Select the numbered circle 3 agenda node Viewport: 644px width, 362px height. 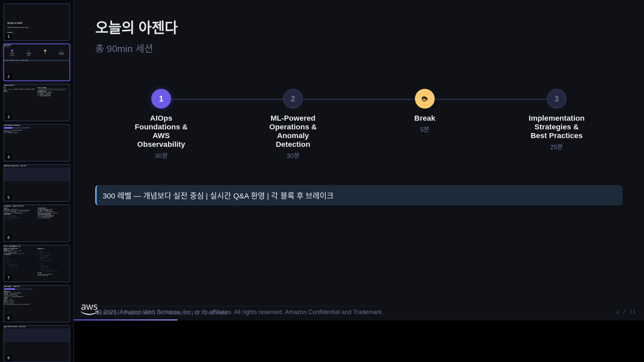(556, 99)
